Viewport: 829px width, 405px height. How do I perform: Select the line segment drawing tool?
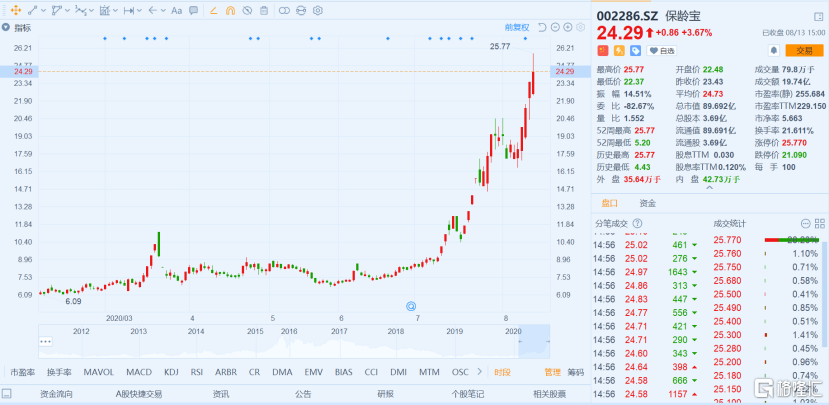[x=33, y=10]
